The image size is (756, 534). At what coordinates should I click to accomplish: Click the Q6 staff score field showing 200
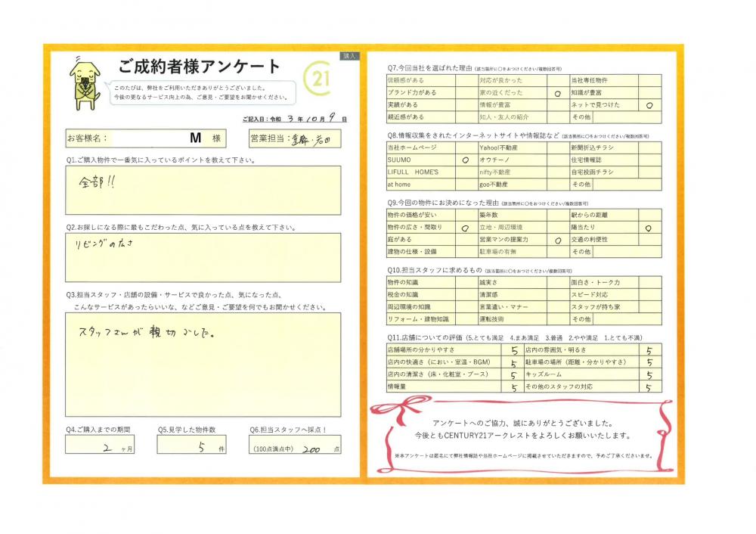[x=295, y=447]
